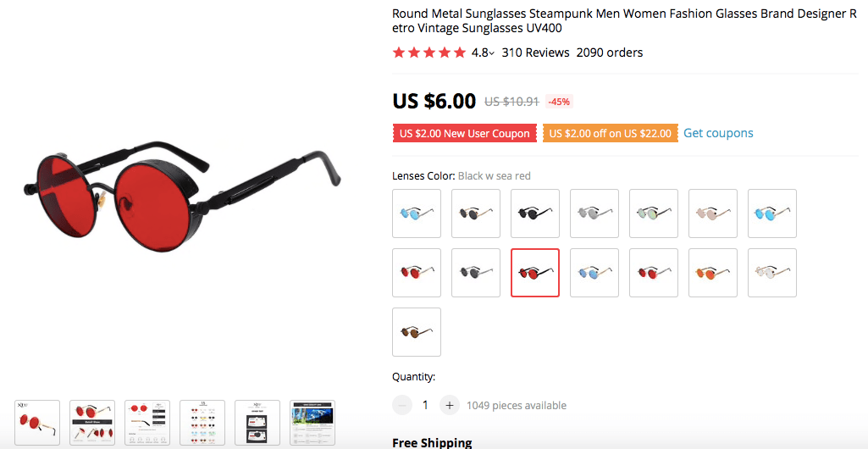Open the first product thumbnail image
The width and height of the screenshot is (868, 449).
coord(37,423)
